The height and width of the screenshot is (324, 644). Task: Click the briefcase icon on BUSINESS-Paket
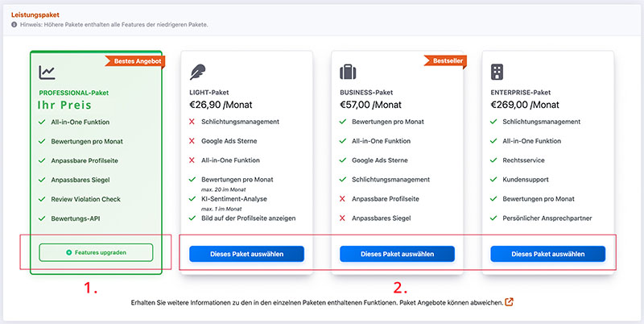pyautogui.click(x=348, y=73)
